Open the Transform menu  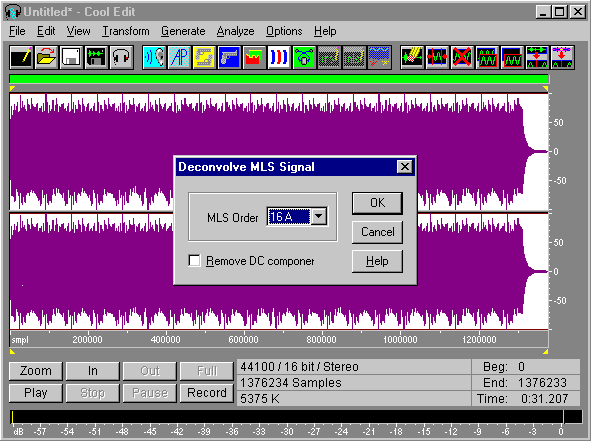tap(126, 31)
